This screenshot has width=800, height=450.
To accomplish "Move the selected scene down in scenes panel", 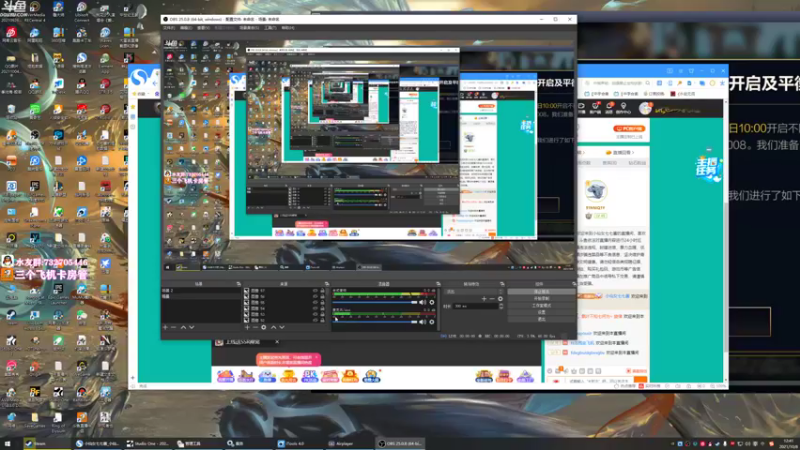I will [x=191, y=328].
